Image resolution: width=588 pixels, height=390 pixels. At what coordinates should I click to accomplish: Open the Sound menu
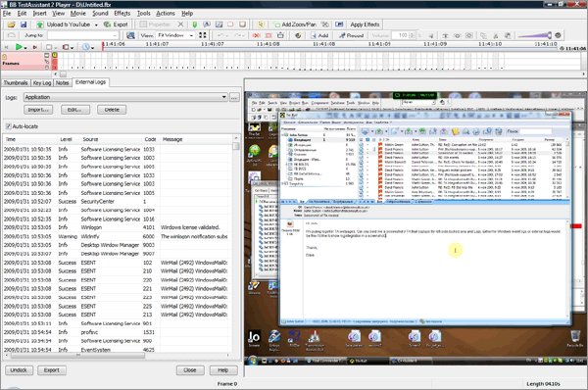pyautogui.click(x=100, y=13)
